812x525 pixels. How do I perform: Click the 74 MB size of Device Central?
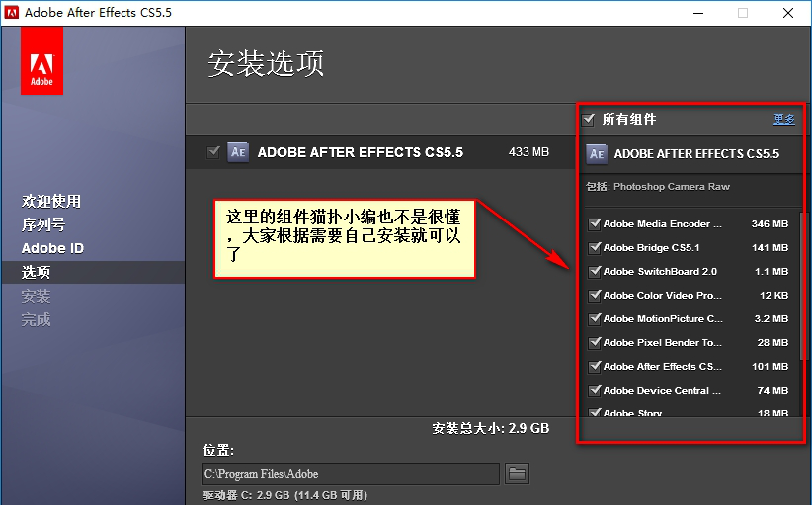coord(772,391)
